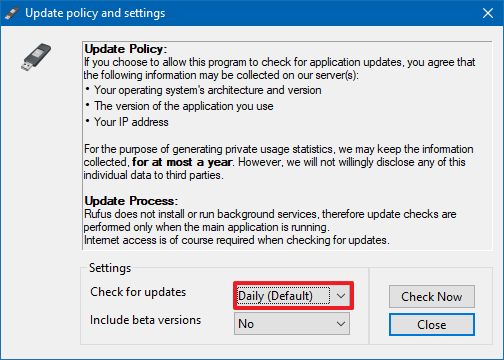
Task: Click the large USB flash drive icon
Action: (36, 57)
